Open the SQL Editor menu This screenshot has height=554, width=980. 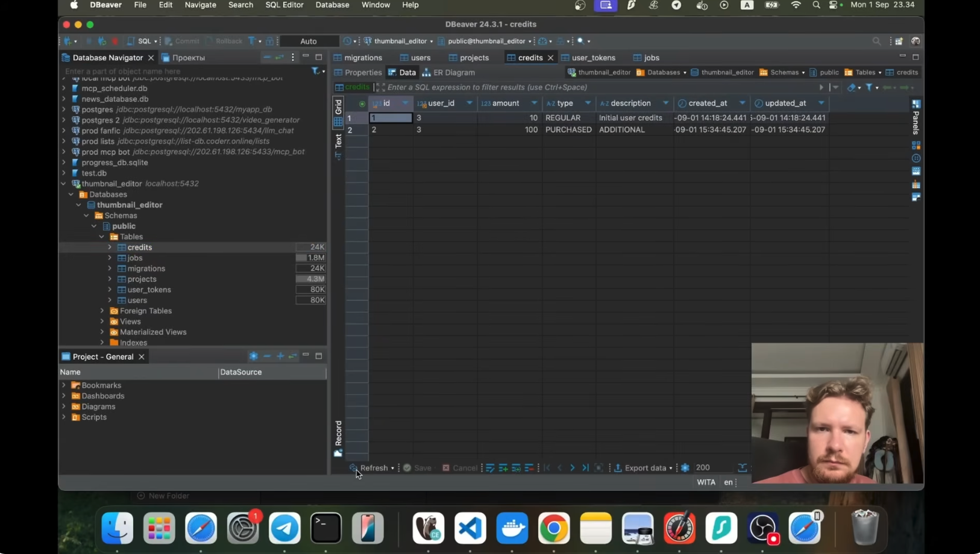[x=284, y=5]
